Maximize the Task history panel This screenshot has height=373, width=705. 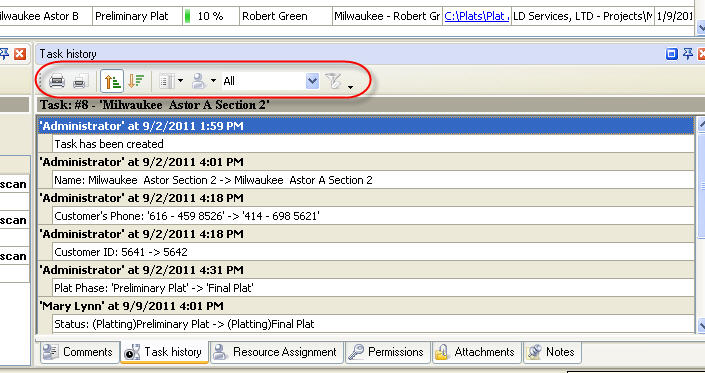point(672,54)
